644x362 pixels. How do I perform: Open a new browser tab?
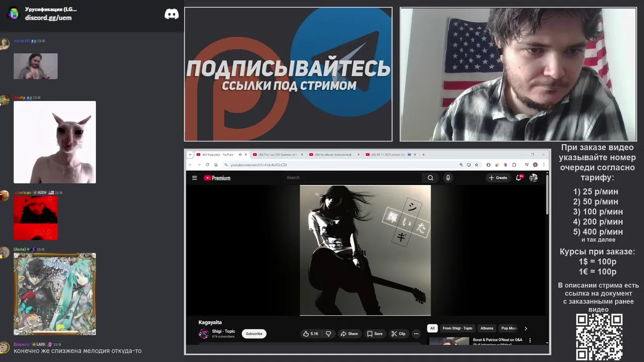(423, 154)
